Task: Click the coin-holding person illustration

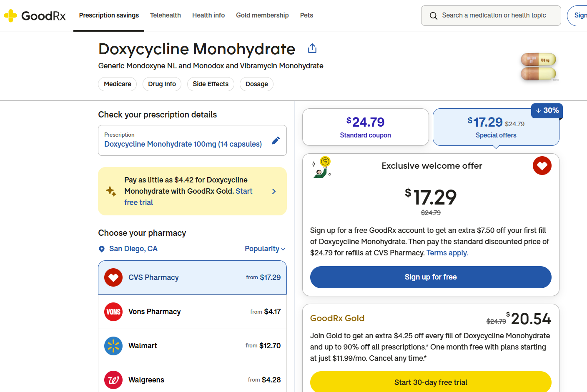Action: click(x=321, y=167)
